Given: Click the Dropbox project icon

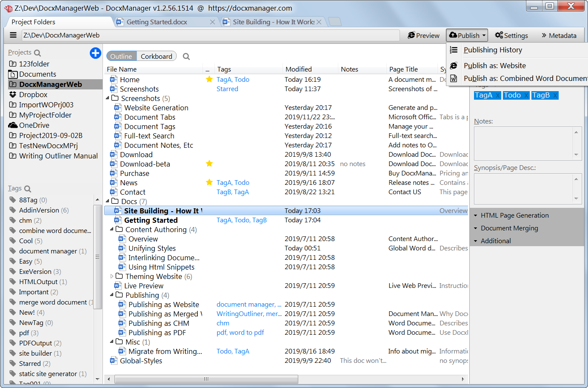Looking at the screenshot, I should coord(13,95).
